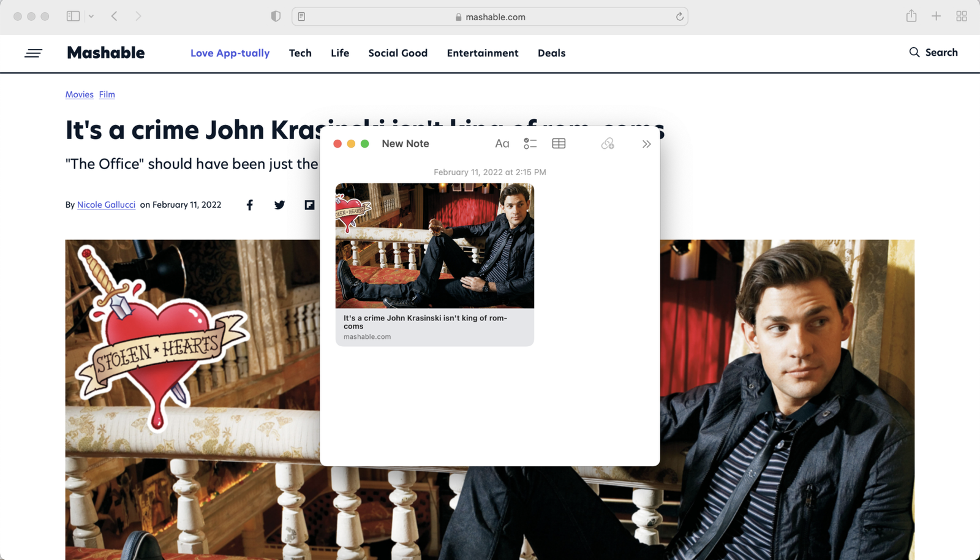Image resolution: width=980 pixels, height=560 pixels.
Task: Go back with Safari's back arrow
Action: pyautogui.click(x=115, y=17)
